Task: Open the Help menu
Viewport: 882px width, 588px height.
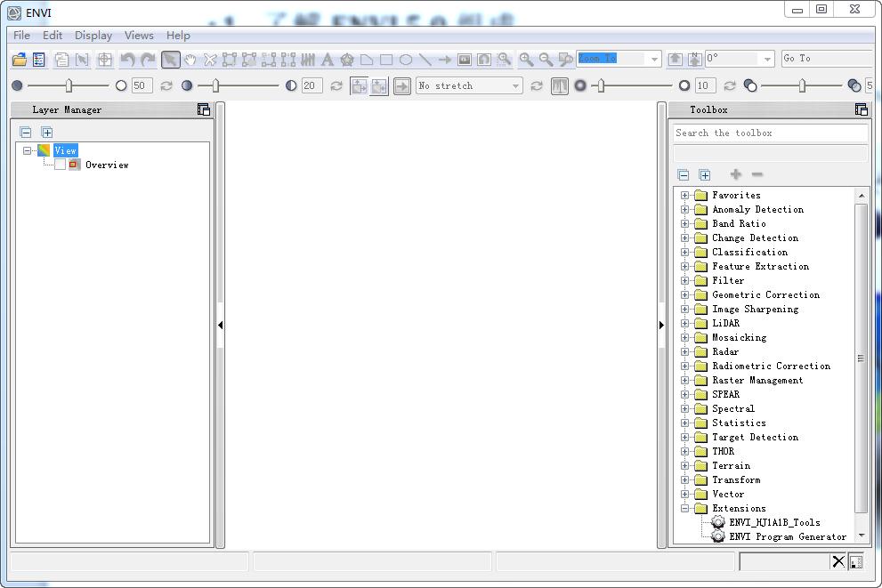Action: pyautogui.click(x=178, y=36)
